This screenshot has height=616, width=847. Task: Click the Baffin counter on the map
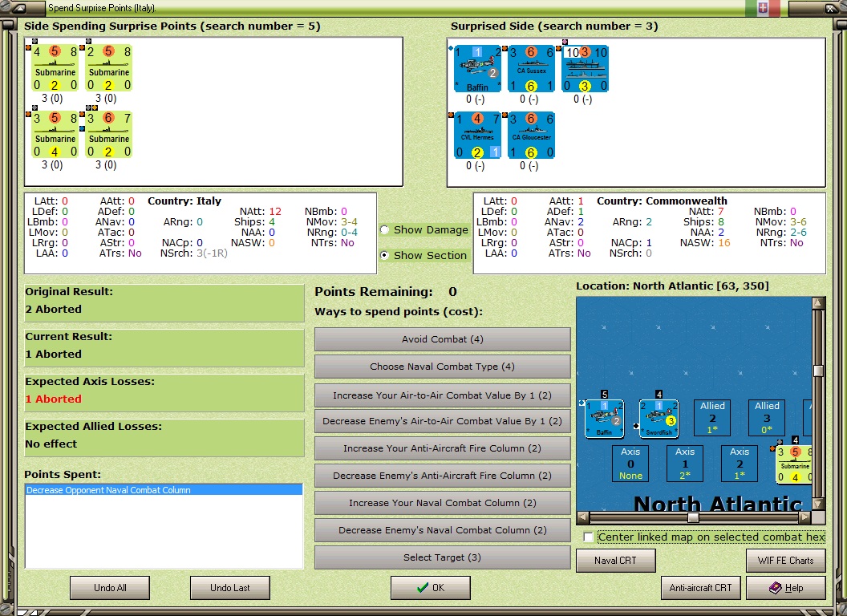tap(605, 419)
